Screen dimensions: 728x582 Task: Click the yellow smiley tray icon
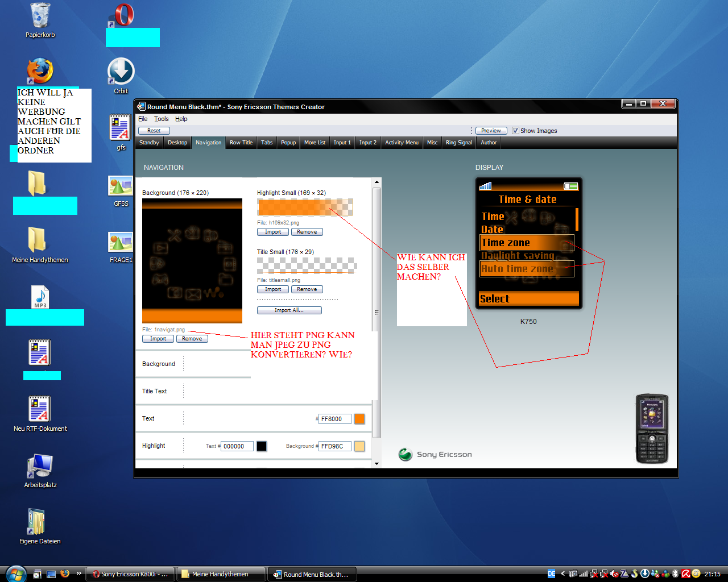(696, 574)
